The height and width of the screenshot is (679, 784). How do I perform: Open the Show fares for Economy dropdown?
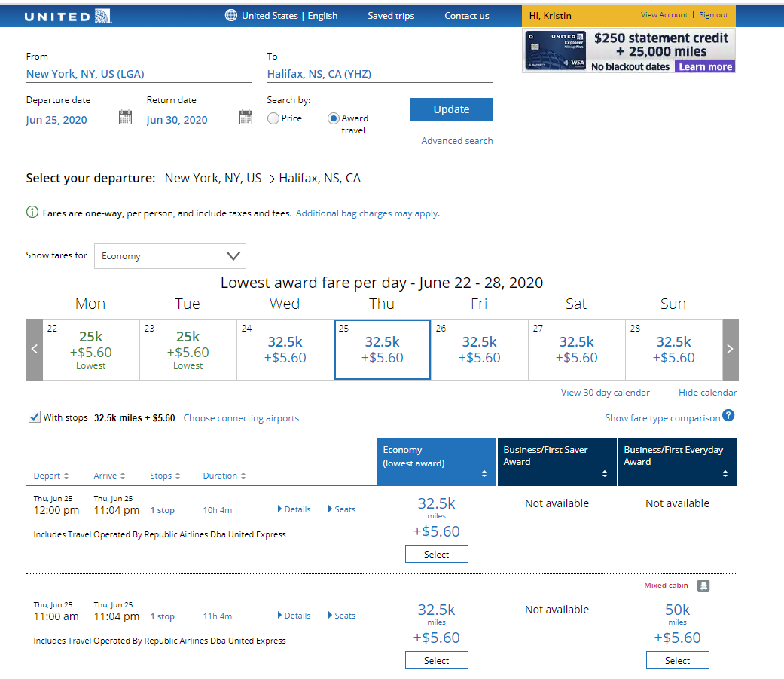click(170, 256)
